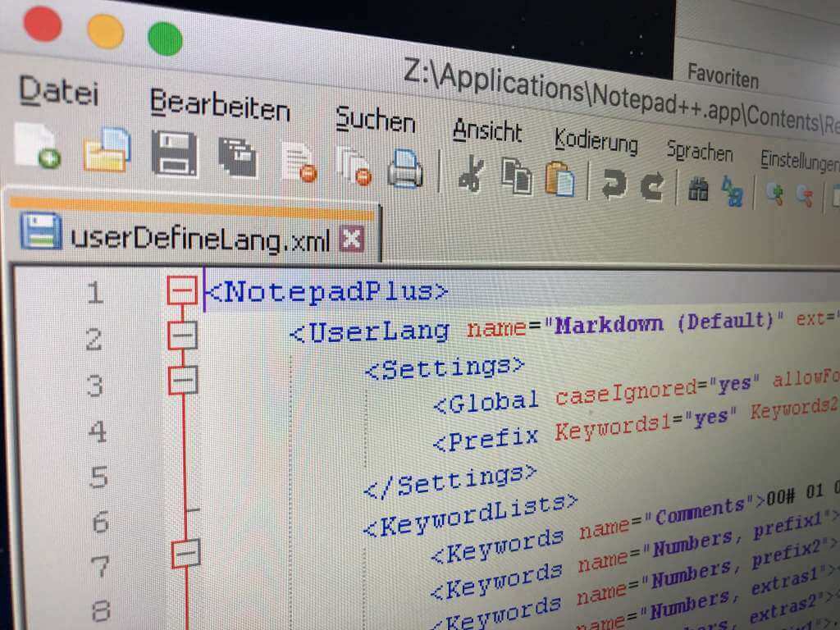The width and height of the screenshot is (840, 630).
Task: Click the <NotepadPlus> tag text
Action: [326, 291]
